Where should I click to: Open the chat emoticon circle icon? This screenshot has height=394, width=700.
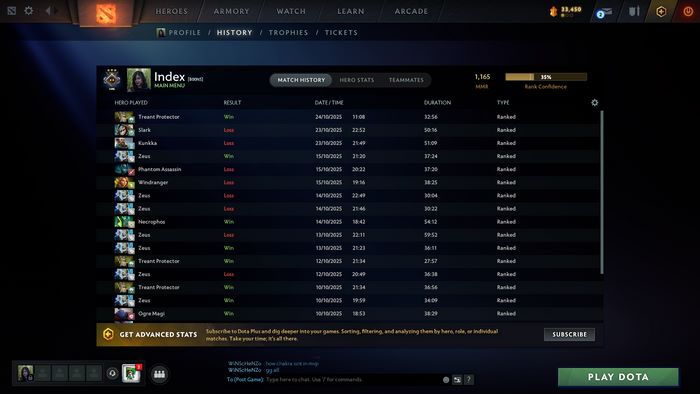coord(446,380)
